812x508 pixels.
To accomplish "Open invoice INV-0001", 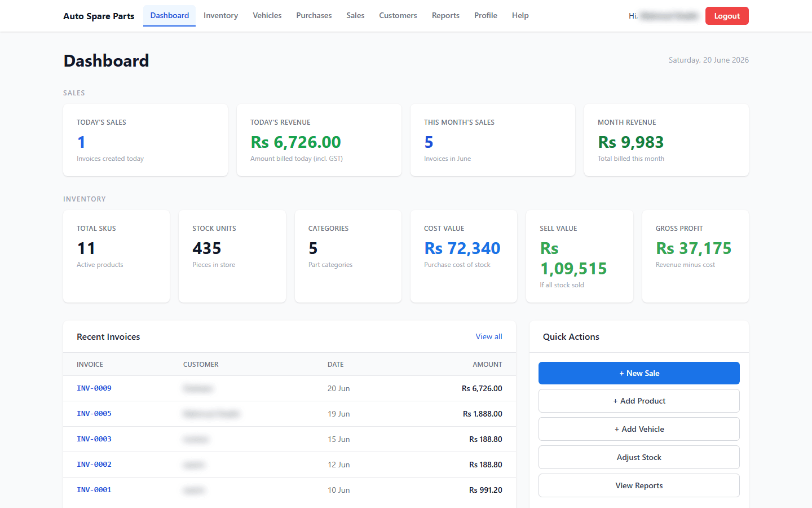I will tap(94, 490).
